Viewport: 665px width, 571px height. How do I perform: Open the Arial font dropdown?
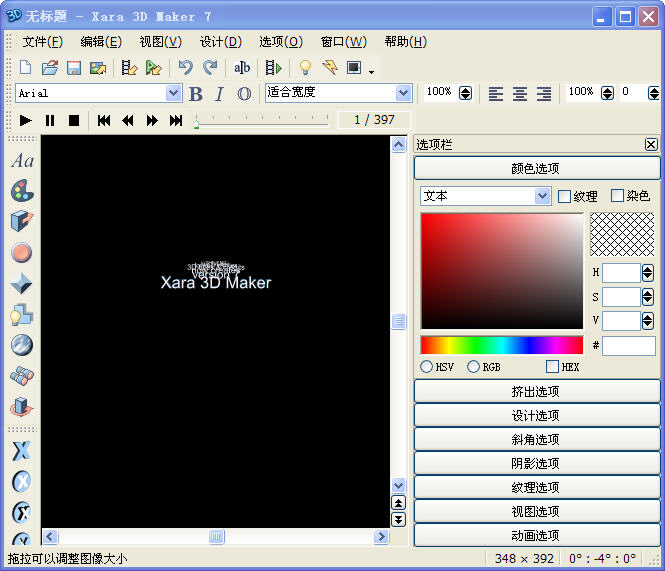tap(173, 93)
